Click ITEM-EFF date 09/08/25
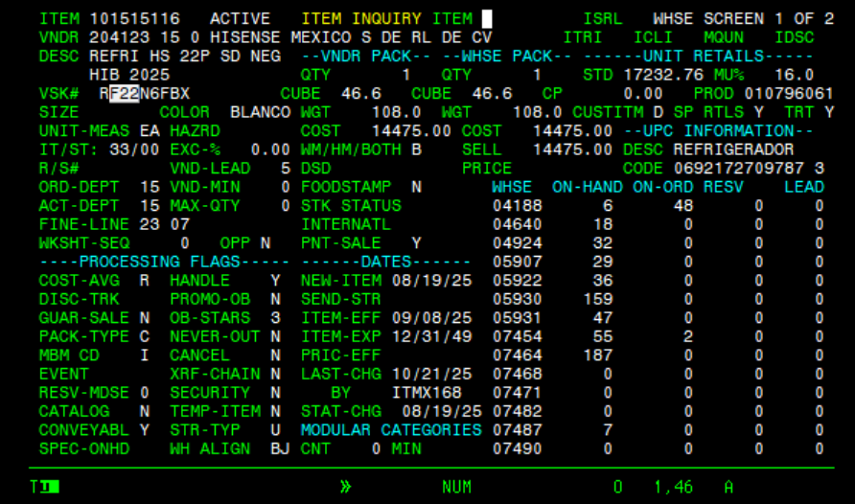This screenshot has height=504, width=855. click(432, 318)
